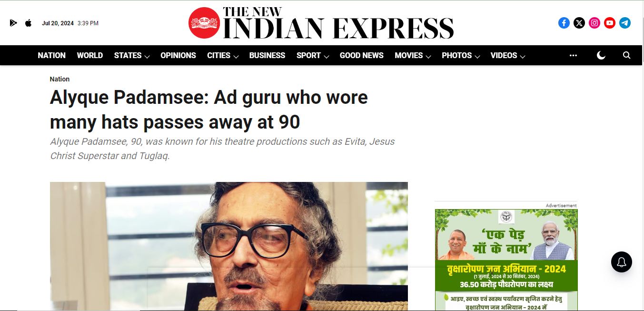The height and width of the screenshot is (311, 644).
Task: Open the tree plantation campaign advertisement
Action: pyautogui.click(x=506, y=260)
